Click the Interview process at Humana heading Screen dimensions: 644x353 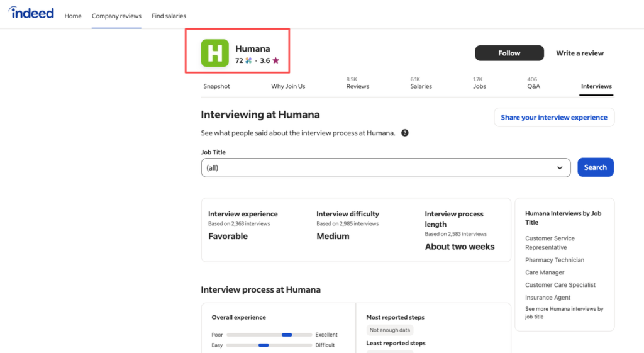pyautogui.click(x=260, y=289)
